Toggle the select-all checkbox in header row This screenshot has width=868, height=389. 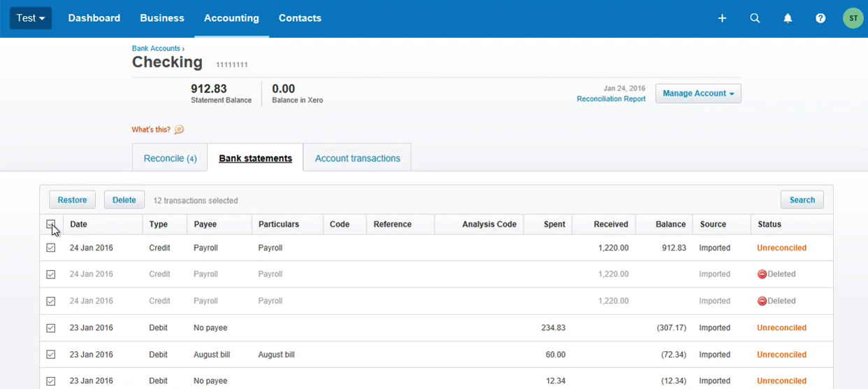[51, 225]
